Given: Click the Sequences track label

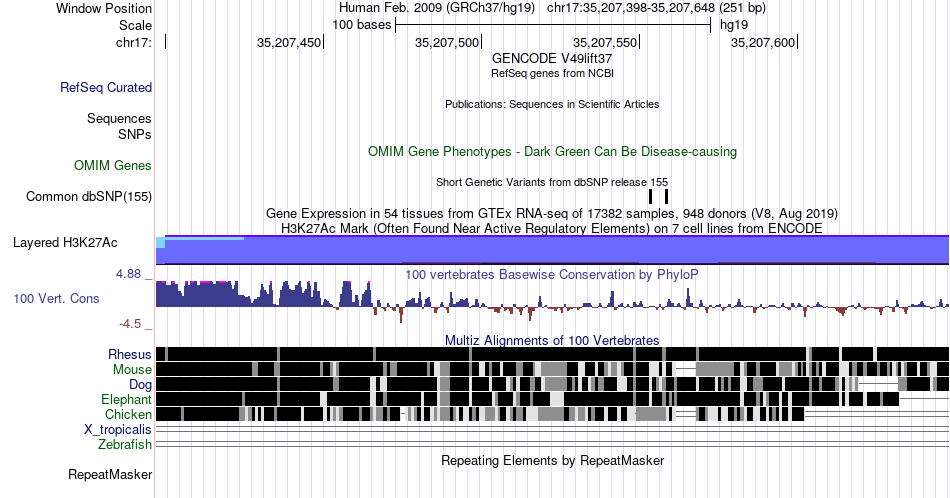Looking at the screenshot, I should pyautogui.click(x=119, y=119).
